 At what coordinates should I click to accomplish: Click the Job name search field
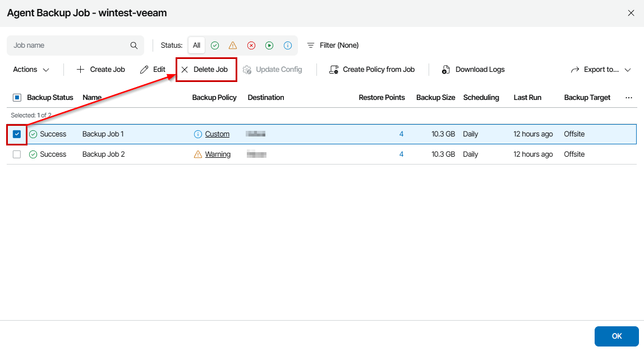67,45
